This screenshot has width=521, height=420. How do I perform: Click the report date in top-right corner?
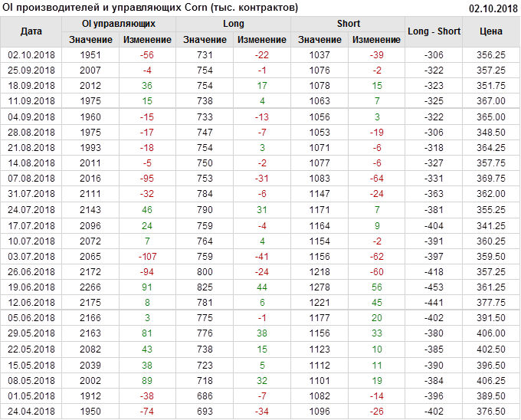(493, 8)
